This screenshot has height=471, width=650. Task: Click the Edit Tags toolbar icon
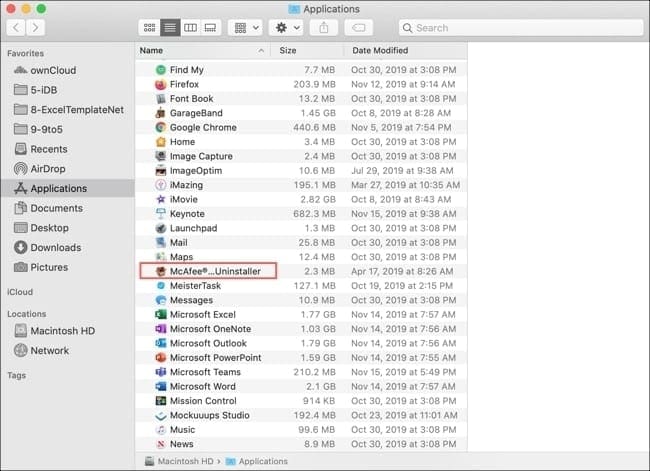point(360,28)
